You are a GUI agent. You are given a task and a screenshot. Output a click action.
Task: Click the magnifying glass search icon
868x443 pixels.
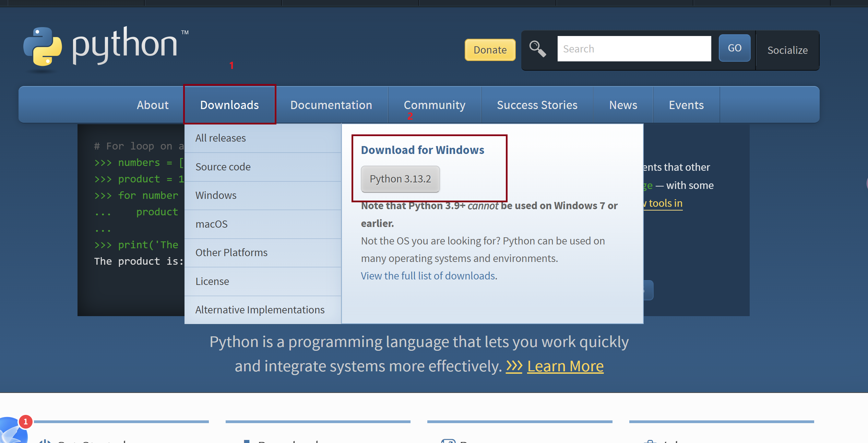pos(537,49)
